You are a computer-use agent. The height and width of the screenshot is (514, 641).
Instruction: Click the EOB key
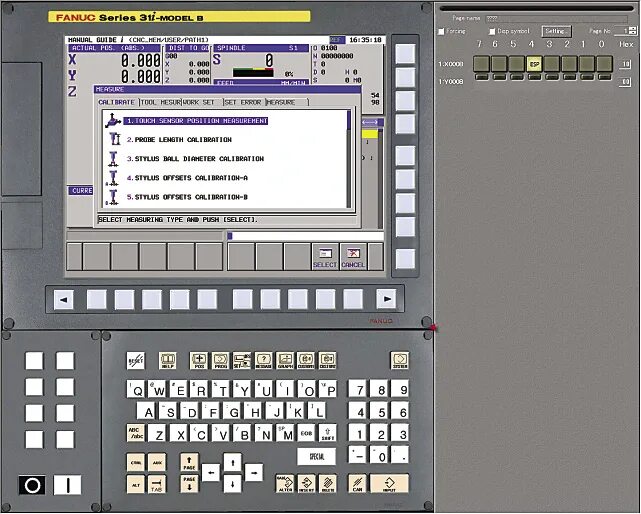pyautogui.click(x=306, y=433)
